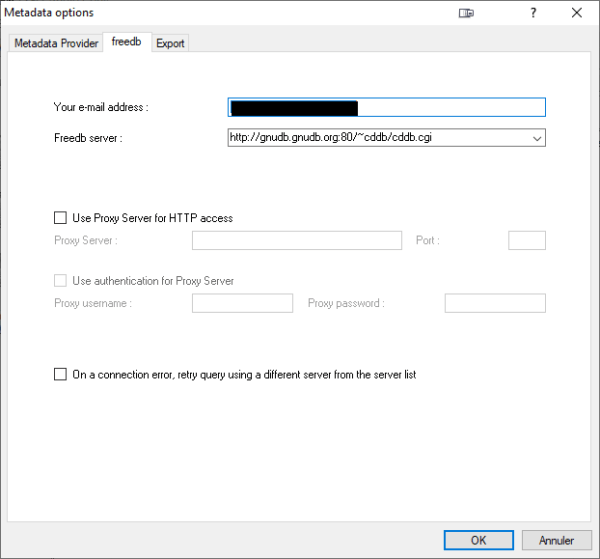
Task: Click the Port input box
Action: pos(527,240)
